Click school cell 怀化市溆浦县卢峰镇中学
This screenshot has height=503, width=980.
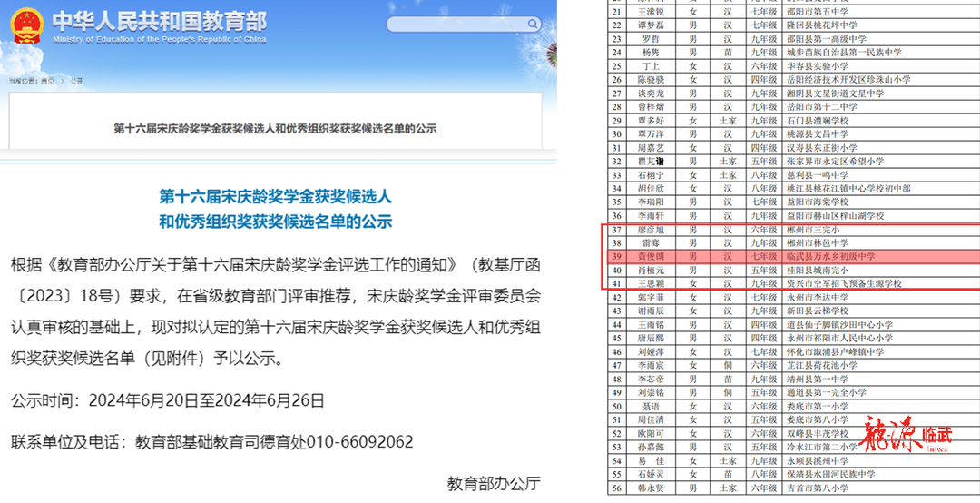835,352
